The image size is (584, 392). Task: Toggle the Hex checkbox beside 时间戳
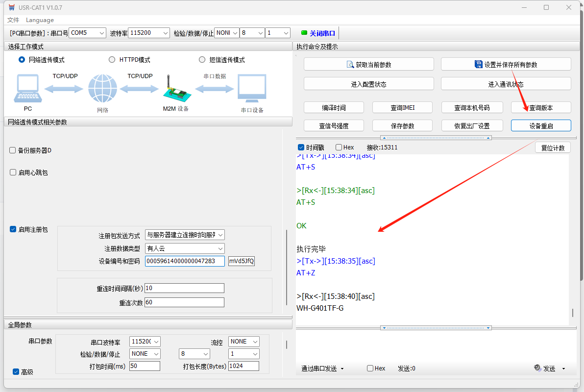tap(339, 147)
